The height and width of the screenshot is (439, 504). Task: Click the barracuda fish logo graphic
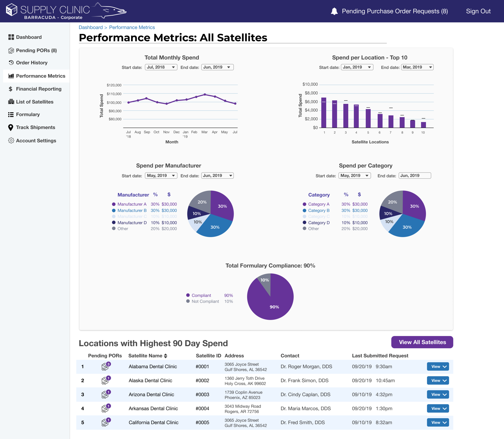(109, 11)
